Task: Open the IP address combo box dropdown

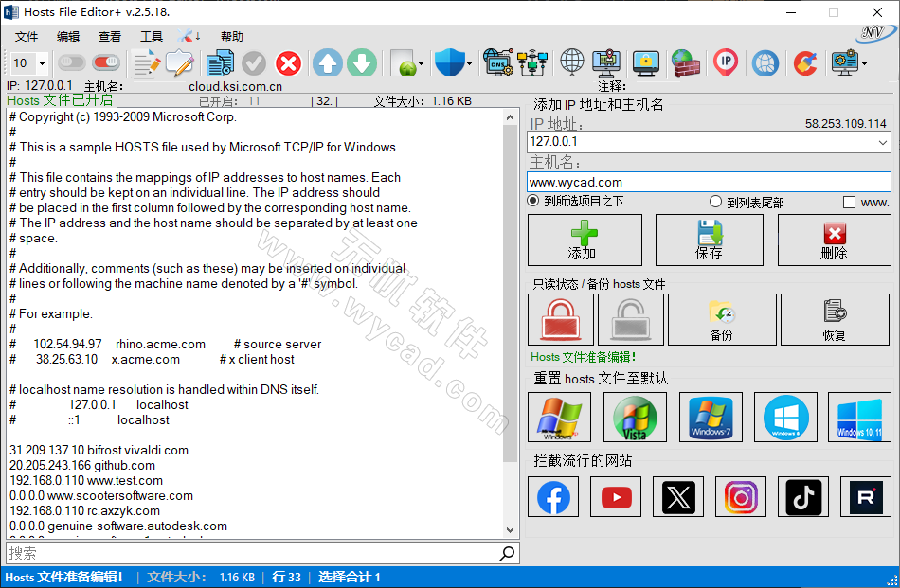Action: (882, 142)
